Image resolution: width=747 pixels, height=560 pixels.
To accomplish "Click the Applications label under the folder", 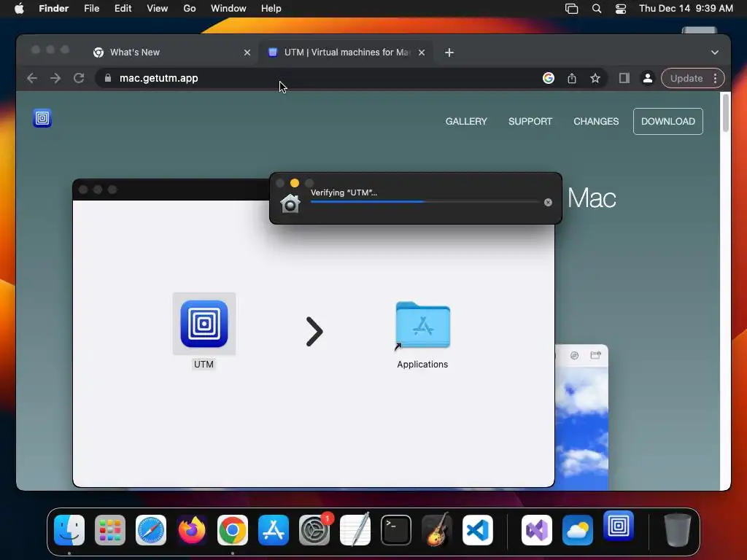I will [422, 365].
